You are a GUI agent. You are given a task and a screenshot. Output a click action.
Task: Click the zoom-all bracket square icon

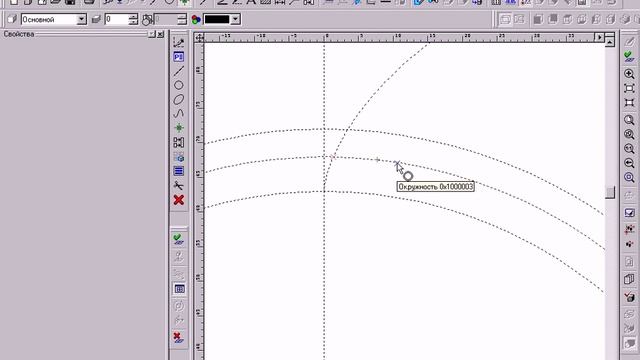click(629, 102)
